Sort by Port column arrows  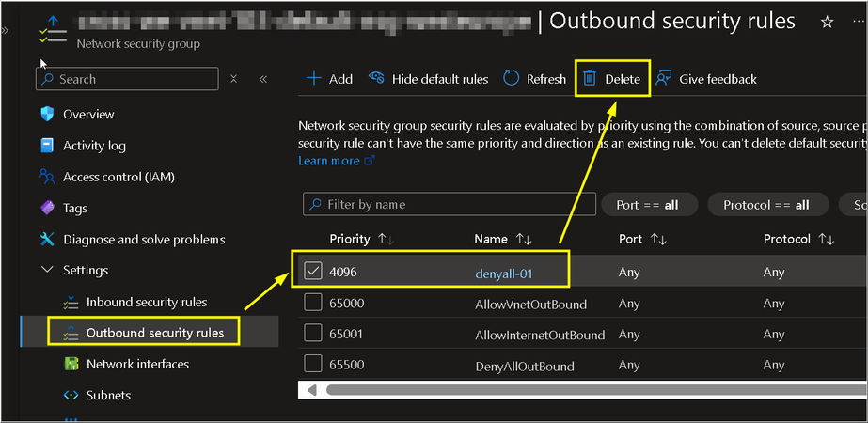(658, 239)
